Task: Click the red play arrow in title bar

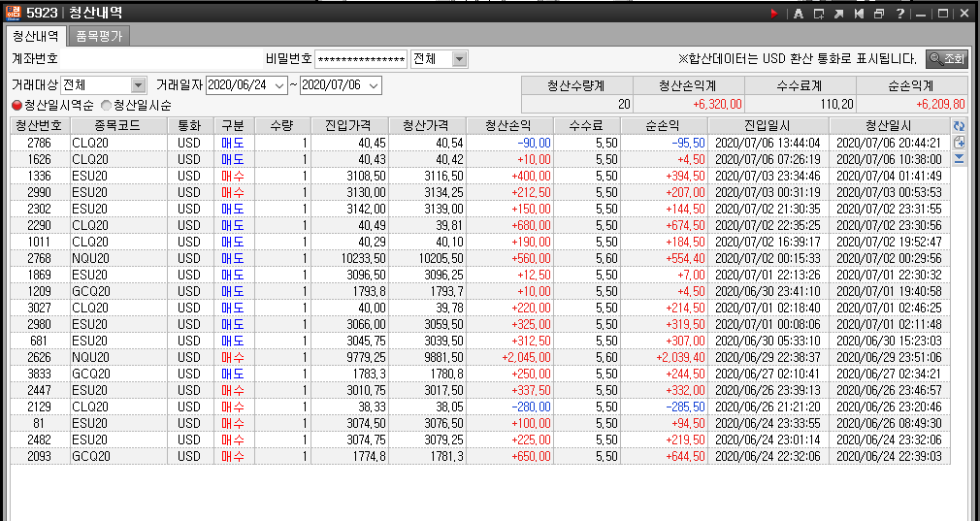Action: 774,14
